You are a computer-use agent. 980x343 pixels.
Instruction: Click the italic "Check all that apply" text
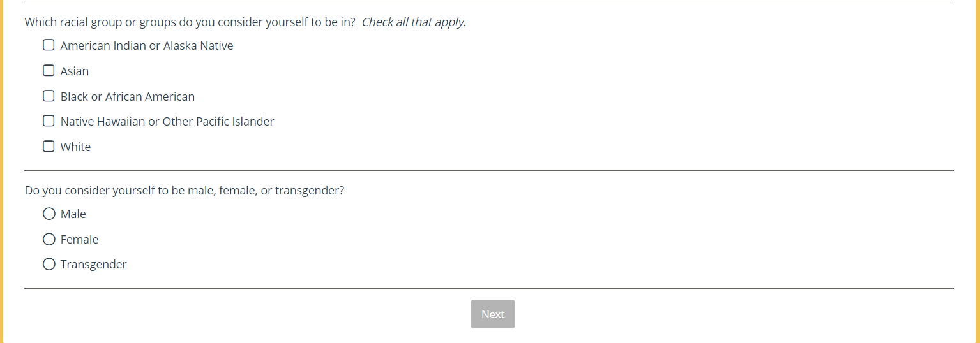coord(414,22)
